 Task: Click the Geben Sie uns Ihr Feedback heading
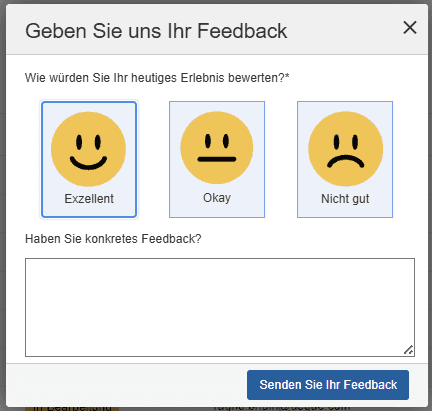coord(156,31)
